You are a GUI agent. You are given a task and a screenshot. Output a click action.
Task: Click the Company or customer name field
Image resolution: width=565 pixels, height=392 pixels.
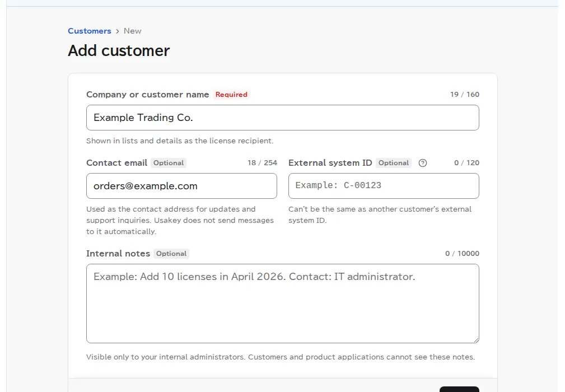pyautogui.click(x=282, y=118)
